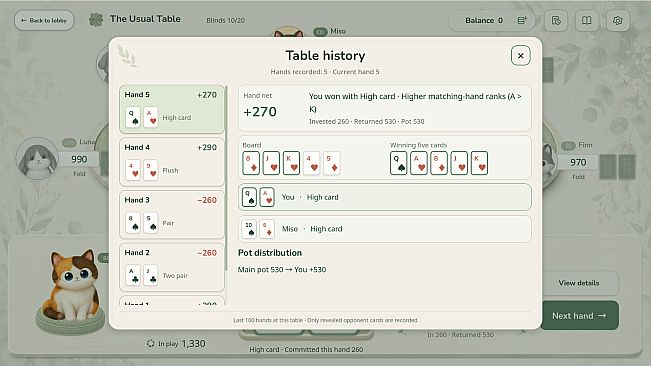
Task: Click Miso's 6 of diamonds card
Action: pyautogui.click(x=267, y=229)
